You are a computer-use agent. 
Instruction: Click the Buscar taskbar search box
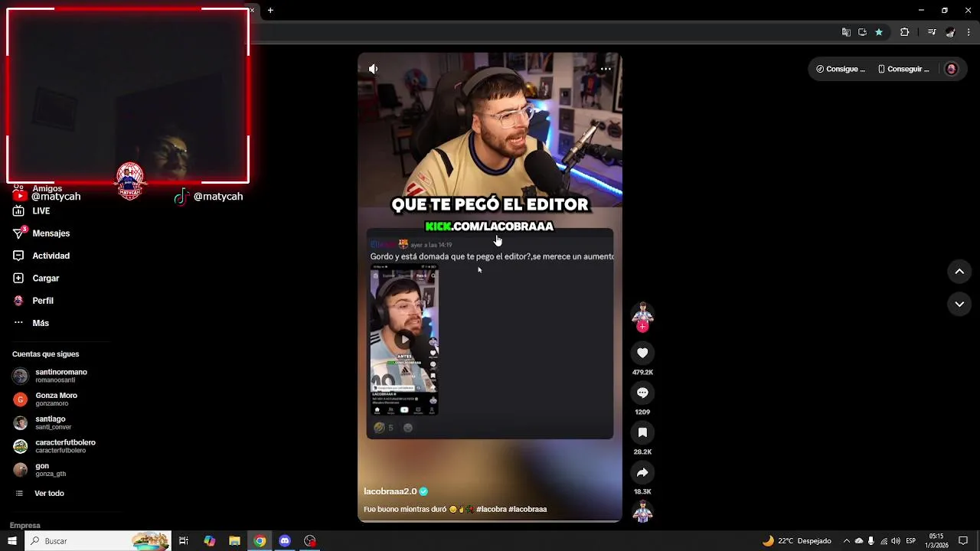pyautogui.click(x=98, y=541)
